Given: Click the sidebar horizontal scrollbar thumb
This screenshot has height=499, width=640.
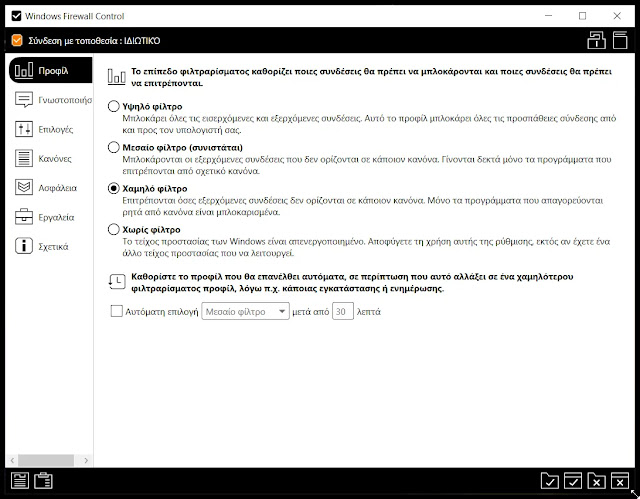Looking at the screenshot, I should (46, 460).
